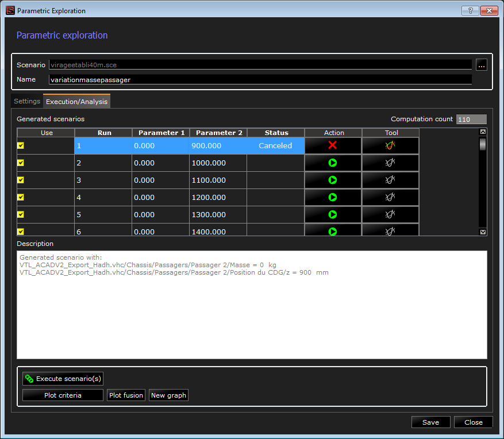Viewport: 504px width, 439px height.
Task: Open plot tool icon for run 4
Action: coord(390,197)
